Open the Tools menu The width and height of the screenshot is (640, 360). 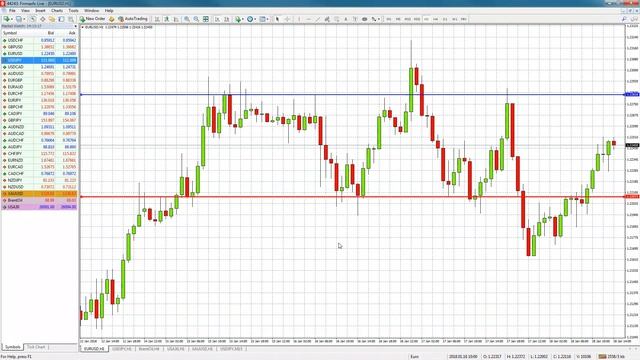tap(73, 10)
